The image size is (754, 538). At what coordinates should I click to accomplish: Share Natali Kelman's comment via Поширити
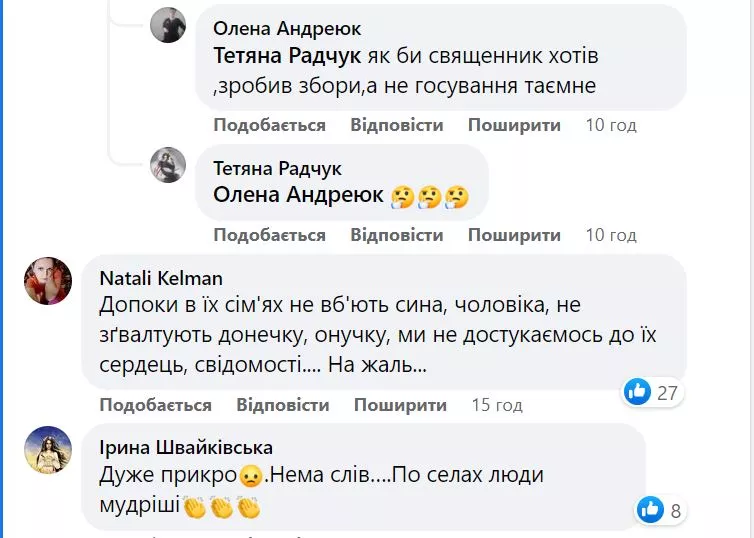click(x=400, y=405)
